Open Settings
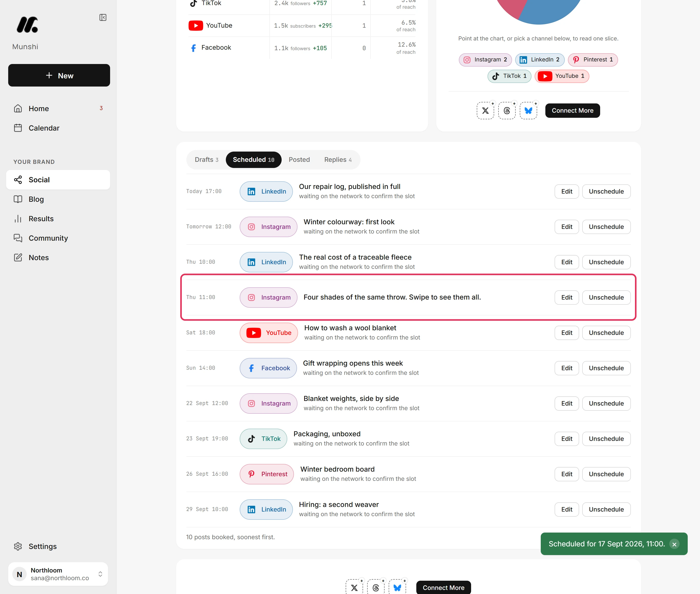Screen dimensions: 700x594 tap(58, 547)
